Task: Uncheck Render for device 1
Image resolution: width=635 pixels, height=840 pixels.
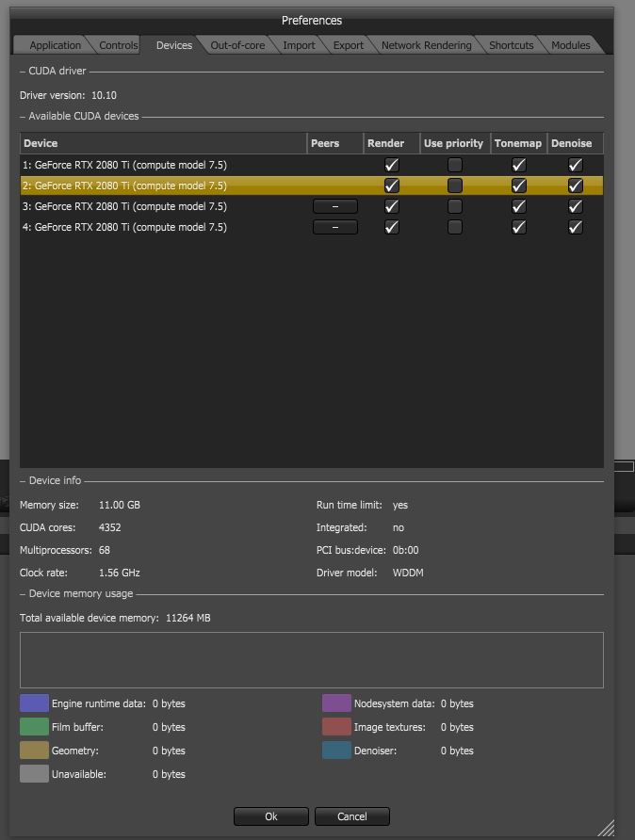Action: click(x=392, y=165)
